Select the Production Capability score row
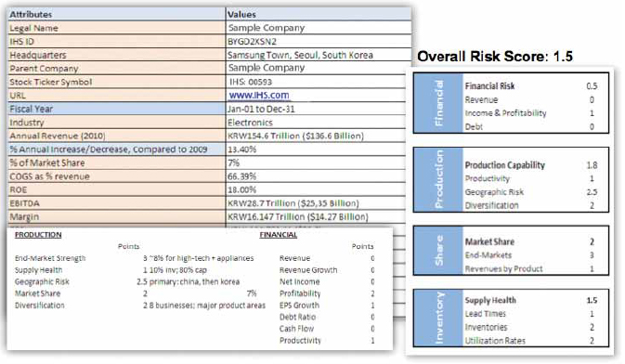This screenshot has width=625, height=364. click(x=531, y=165)
